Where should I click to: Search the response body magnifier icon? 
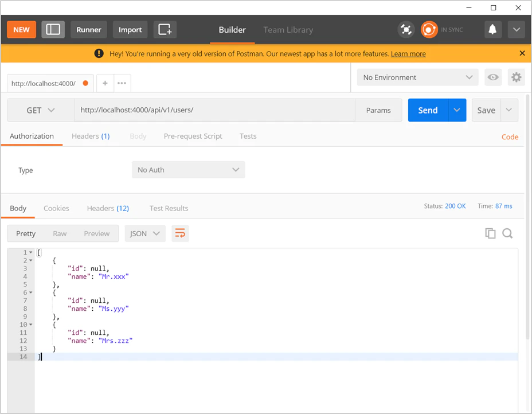[507, 233]
